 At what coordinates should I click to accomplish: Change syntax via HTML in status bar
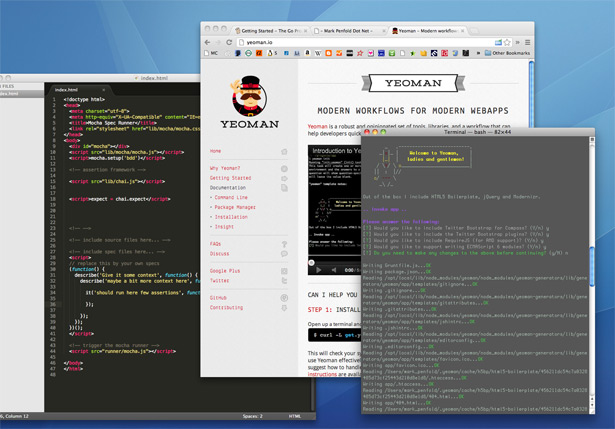pos(295,416)
